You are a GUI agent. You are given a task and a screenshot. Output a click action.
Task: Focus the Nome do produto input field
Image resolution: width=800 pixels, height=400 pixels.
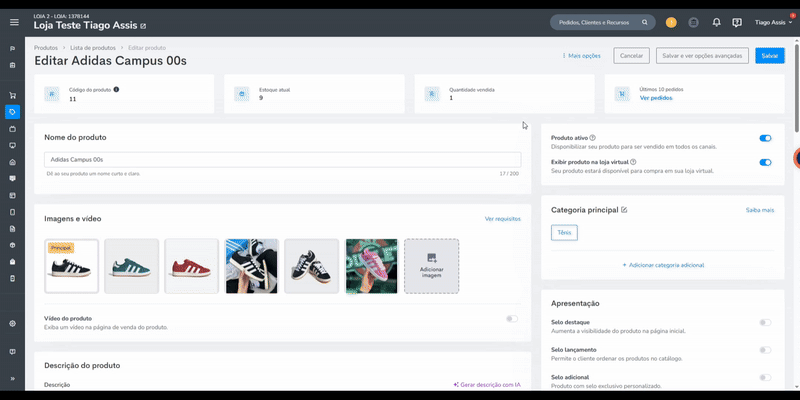(283, 160)
